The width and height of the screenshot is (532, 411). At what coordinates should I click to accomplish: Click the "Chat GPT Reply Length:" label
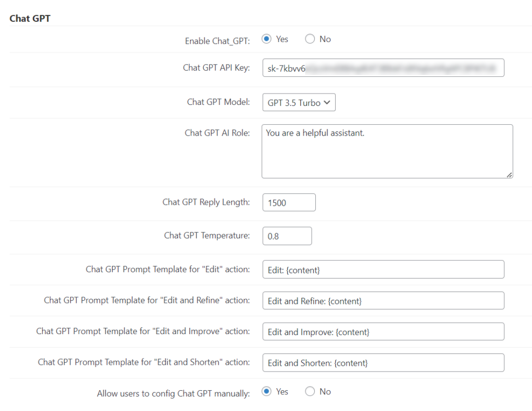tap(206, 202)
